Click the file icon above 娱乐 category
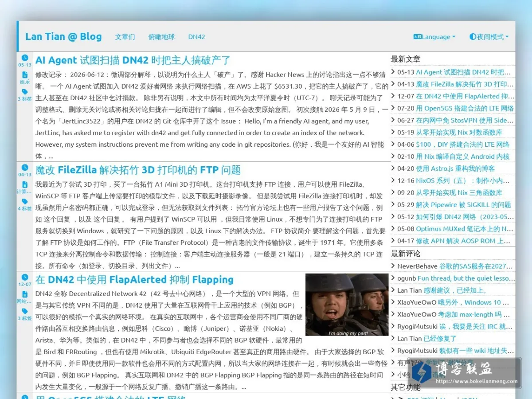Screen dimensions: 532x399 pos(25,74)
